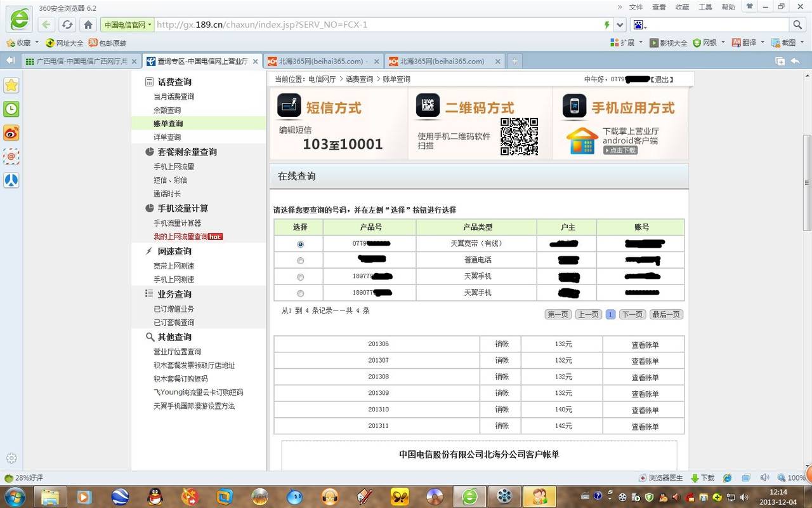Open the Windows Start button
Image resolution: width=812 pixels, height=508 pixels.
pos(15,497)
